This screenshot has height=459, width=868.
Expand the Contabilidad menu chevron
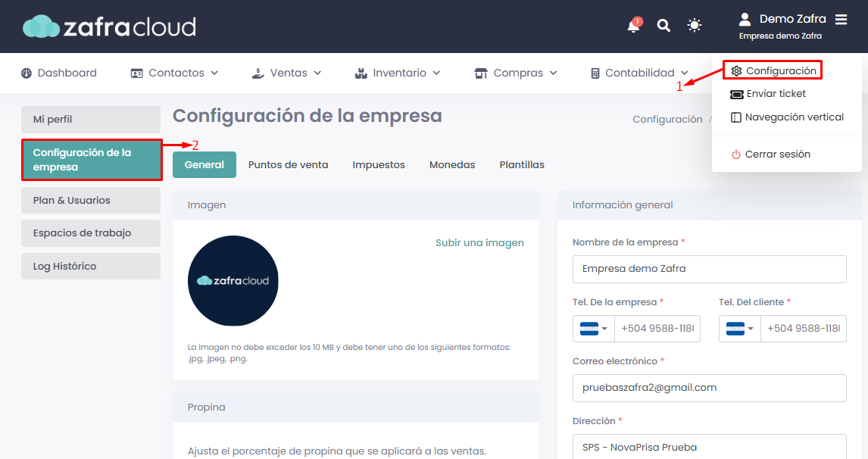point(684,73)
